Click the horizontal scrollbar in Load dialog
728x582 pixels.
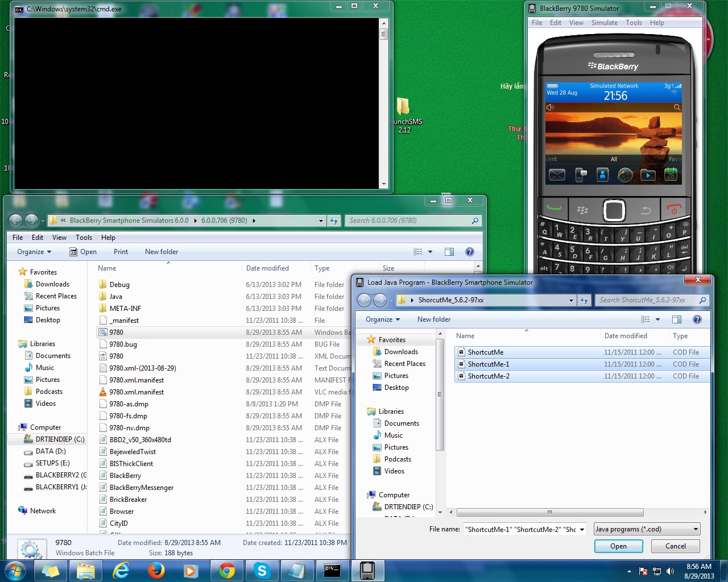click(x=549, y=512)
